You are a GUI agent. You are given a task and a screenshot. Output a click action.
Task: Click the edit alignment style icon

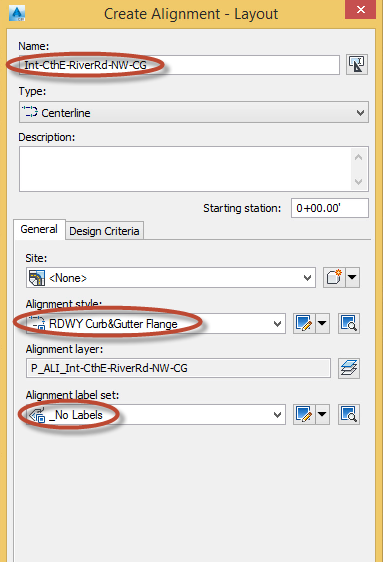coord(304,324)
